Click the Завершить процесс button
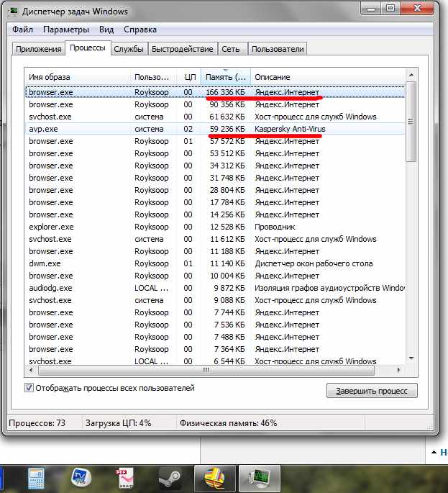The image size is (448, 493). 372,391
